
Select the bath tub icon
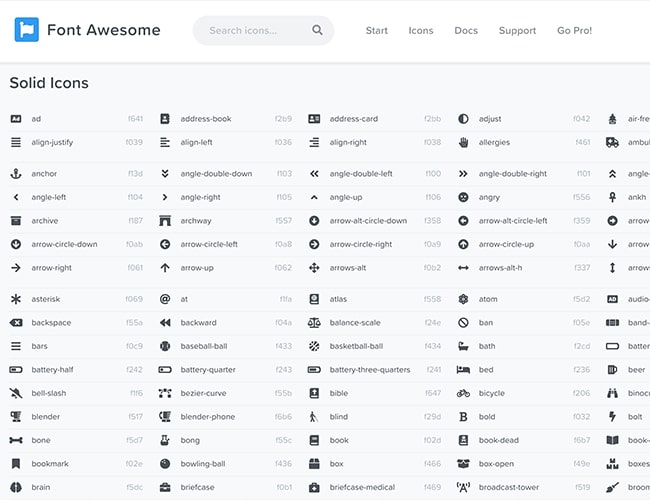463,347
